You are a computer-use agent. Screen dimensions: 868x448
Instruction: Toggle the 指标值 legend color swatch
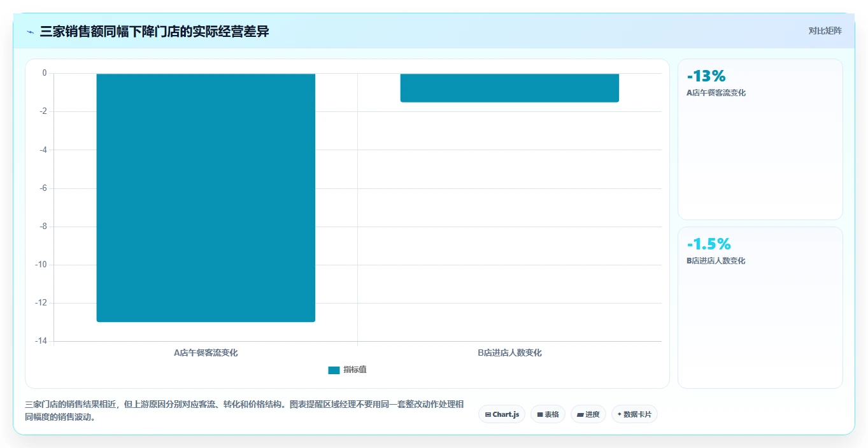334,370
